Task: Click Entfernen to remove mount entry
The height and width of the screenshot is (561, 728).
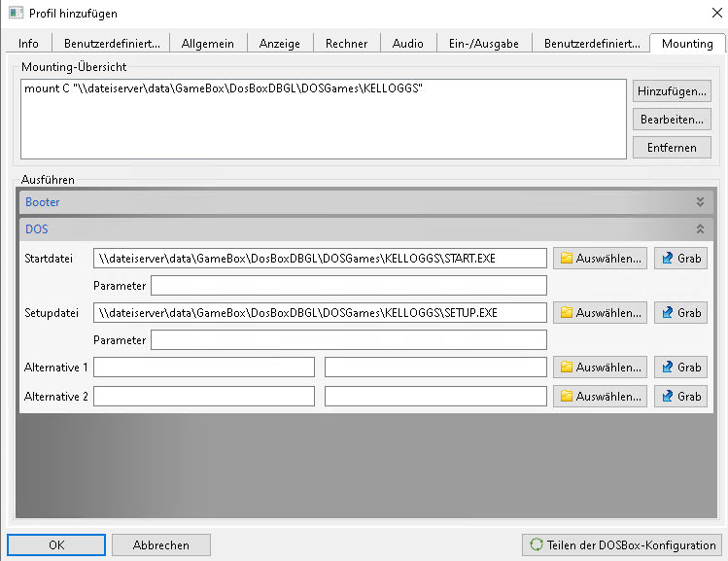Action: pos(672,147)
